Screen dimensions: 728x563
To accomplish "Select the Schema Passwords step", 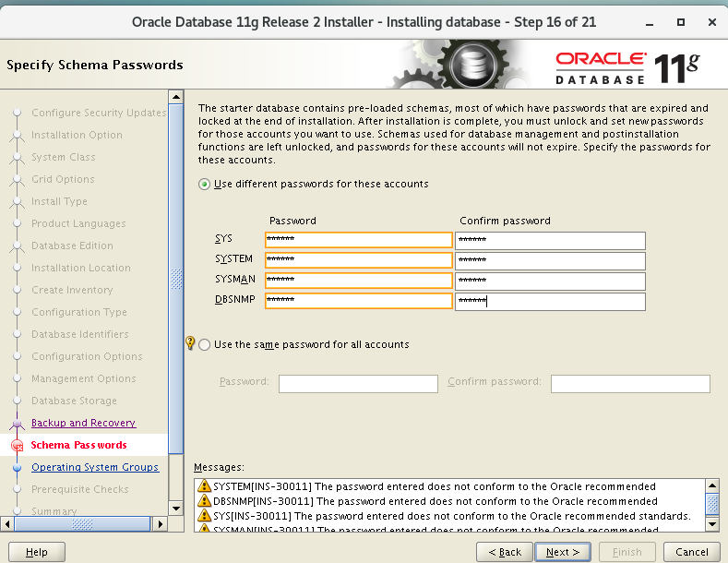I will click(x=78, y=445).
